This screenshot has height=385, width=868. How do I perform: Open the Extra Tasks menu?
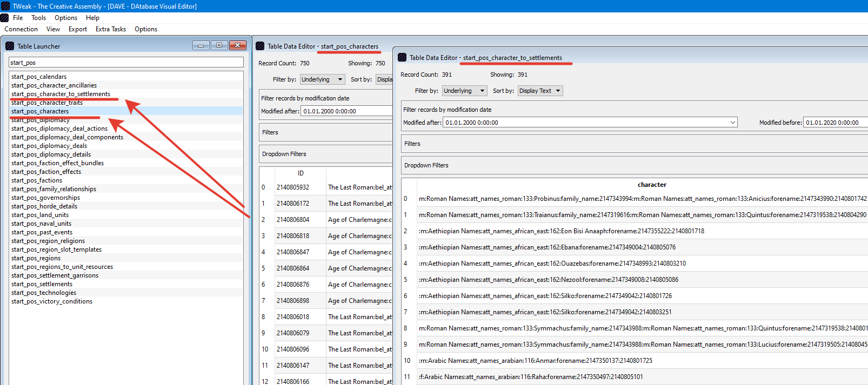pos(111,29)
